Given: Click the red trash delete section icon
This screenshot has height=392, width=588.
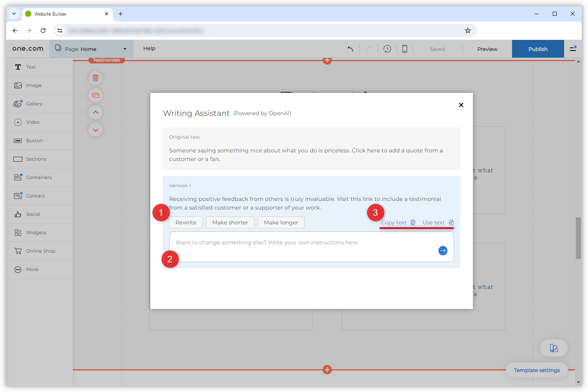Looking at the screenshot, I should point(96,78).
